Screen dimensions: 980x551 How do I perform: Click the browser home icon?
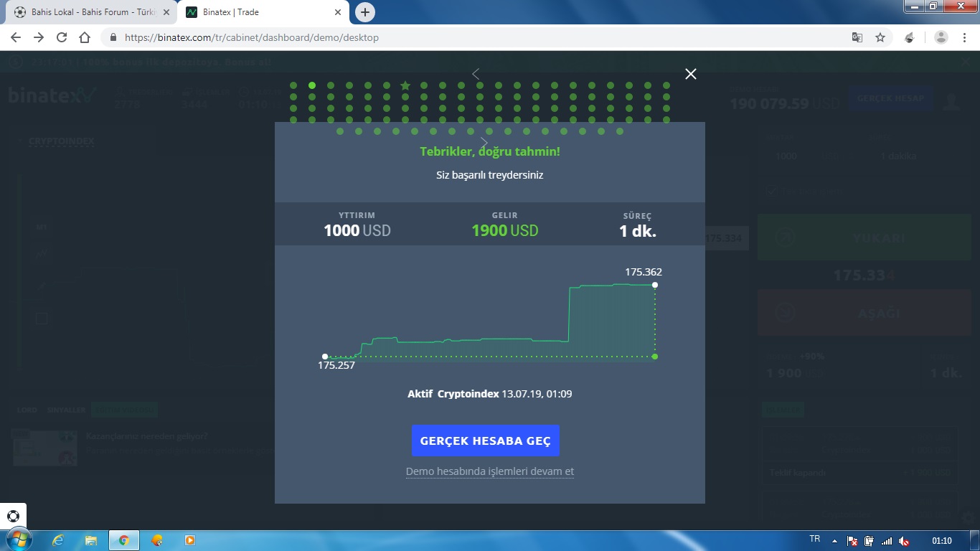[x=85, y=37]
